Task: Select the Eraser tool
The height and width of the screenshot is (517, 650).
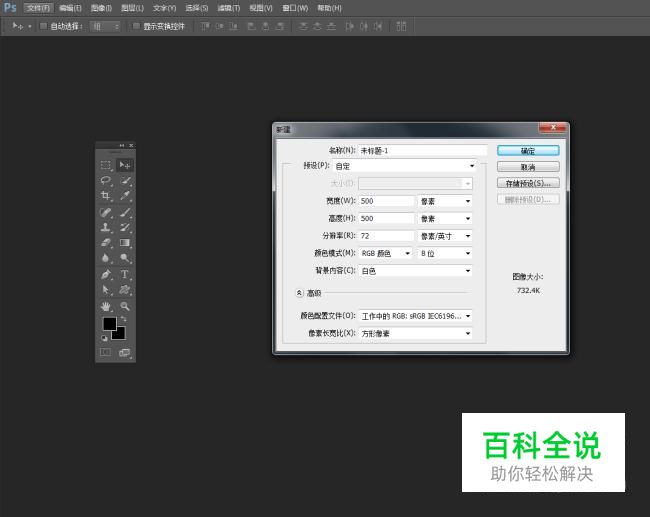Action: [106, 243]
